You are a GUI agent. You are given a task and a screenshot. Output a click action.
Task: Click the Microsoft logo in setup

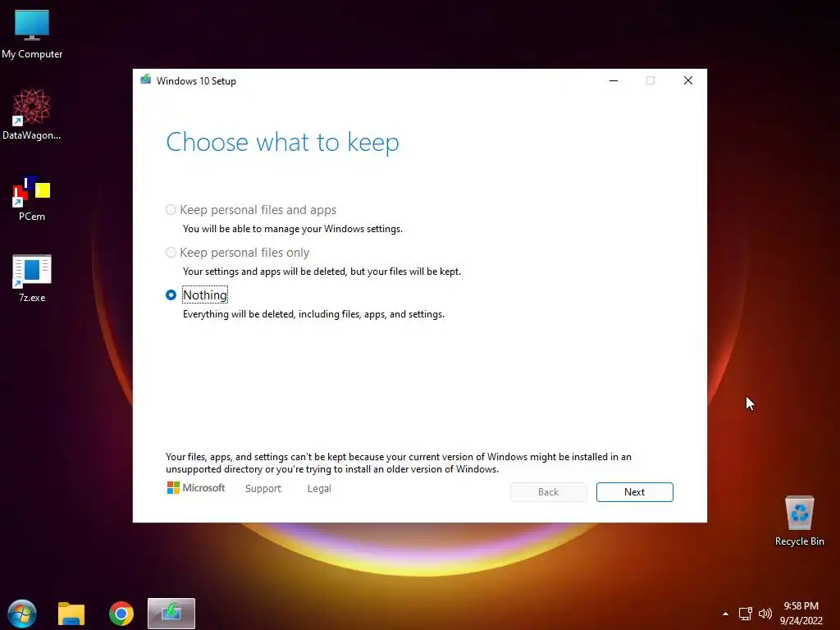[x=195, y=488]
